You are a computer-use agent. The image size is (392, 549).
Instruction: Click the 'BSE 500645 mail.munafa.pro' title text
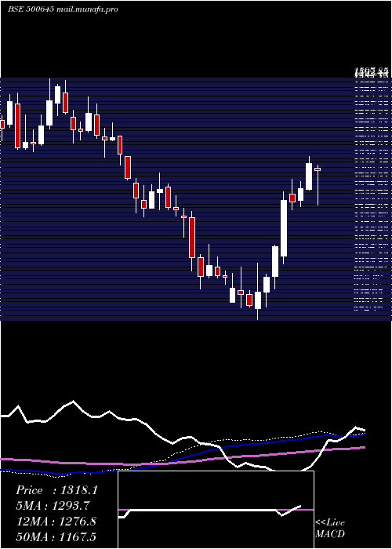63,9
